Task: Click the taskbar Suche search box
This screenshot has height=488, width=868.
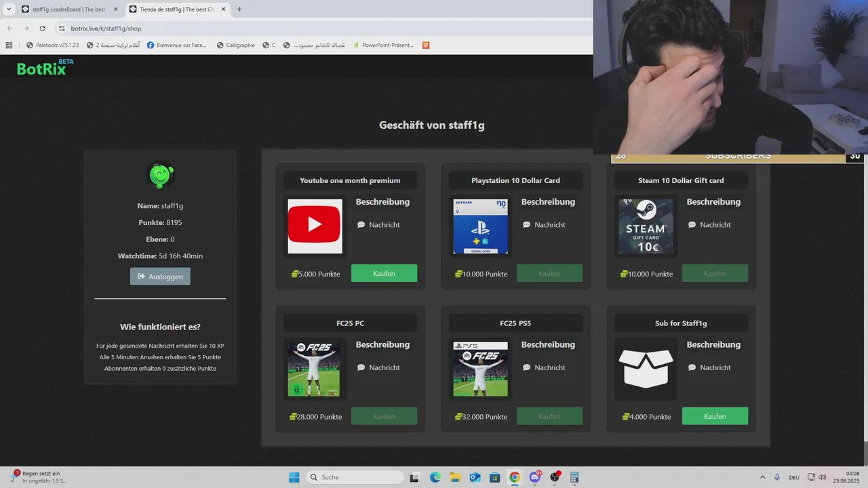Action: 353,477
